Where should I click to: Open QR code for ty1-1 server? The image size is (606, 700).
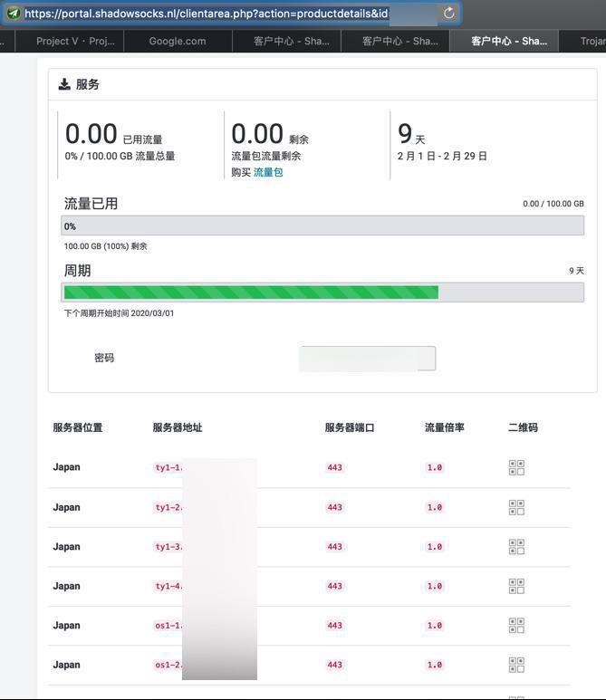pos(516,467)
